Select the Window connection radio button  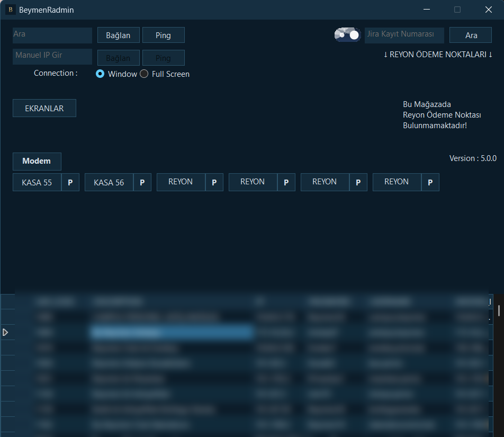(x=100, y=74)
